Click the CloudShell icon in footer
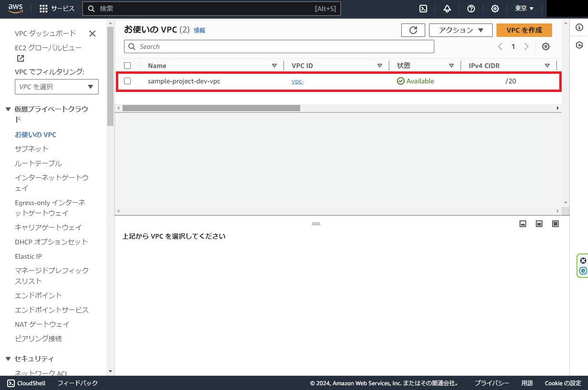 [11, 383]
